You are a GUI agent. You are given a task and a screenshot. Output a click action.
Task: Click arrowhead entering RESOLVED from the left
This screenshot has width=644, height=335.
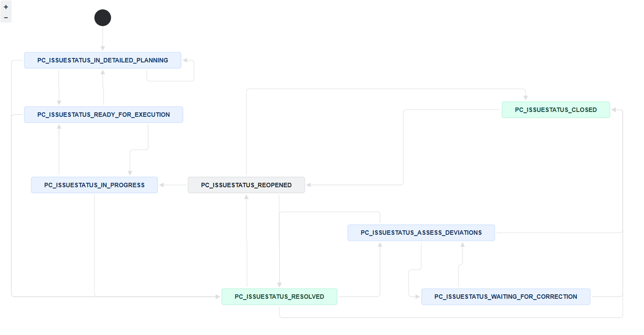pyautogui.click(x=218, y=297)
